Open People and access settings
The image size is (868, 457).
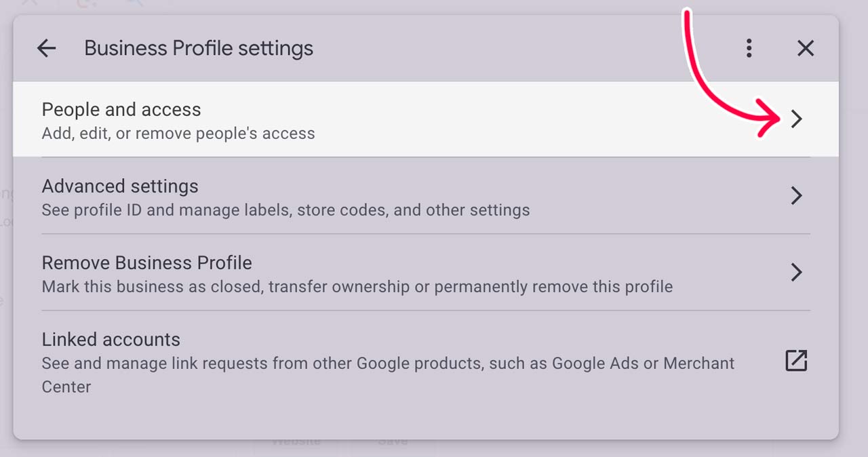tap(121, 109)
